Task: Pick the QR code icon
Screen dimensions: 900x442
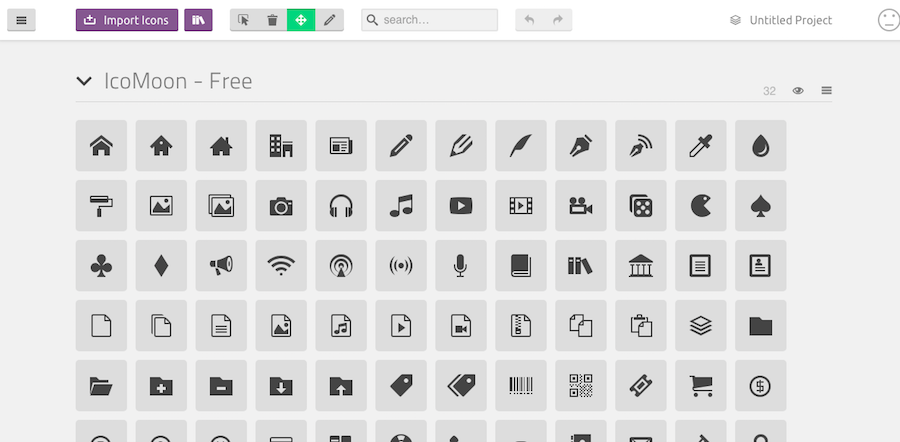Action: (581, 385)
